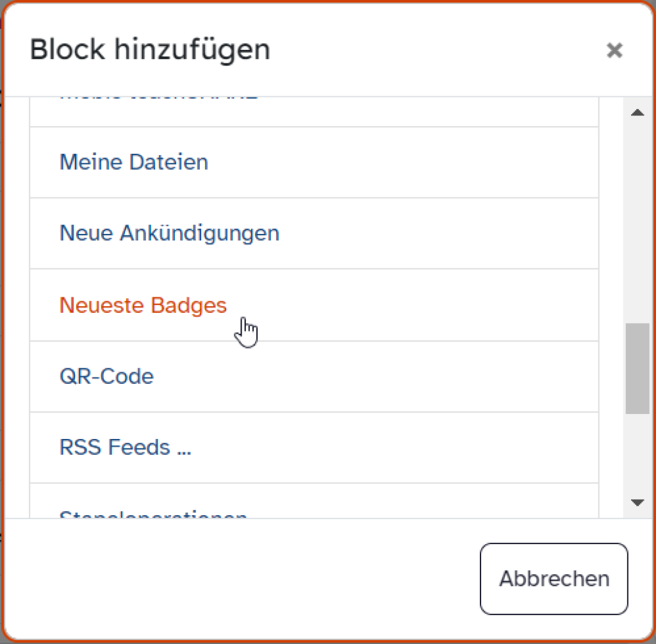656x644 pixels.
Task: Click the scrollbar track above the thumb
Action: tap(637, 224)
